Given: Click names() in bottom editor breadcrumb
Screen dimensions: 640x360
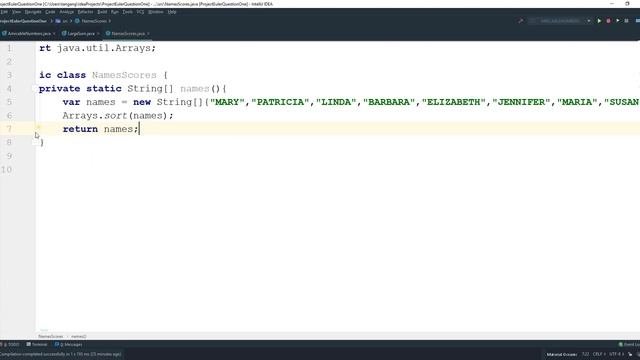Looking at the screenshot, I should 78,336.
